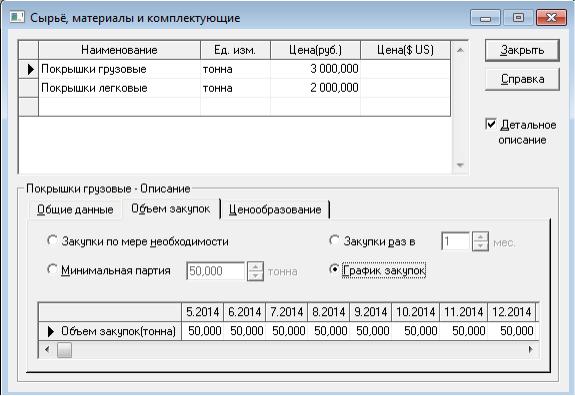Click the 5.2014 column header
The height and width of the screenshot is (396, 575).
(202, 312)
